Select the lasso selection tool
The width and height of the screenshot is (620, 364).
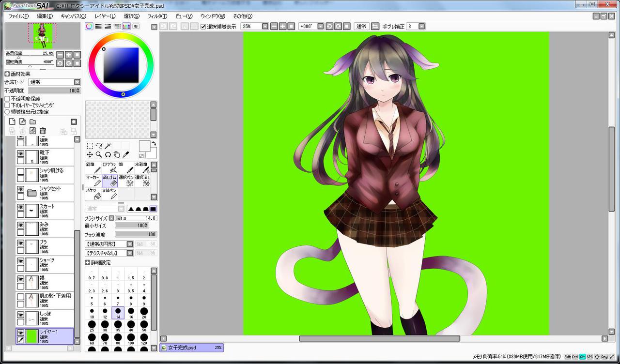click(99, 146)
